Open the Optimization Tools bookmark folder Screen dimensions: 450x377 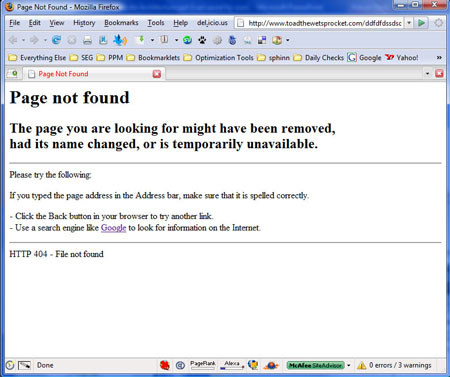pyautogui.click(x=218, y=58)
